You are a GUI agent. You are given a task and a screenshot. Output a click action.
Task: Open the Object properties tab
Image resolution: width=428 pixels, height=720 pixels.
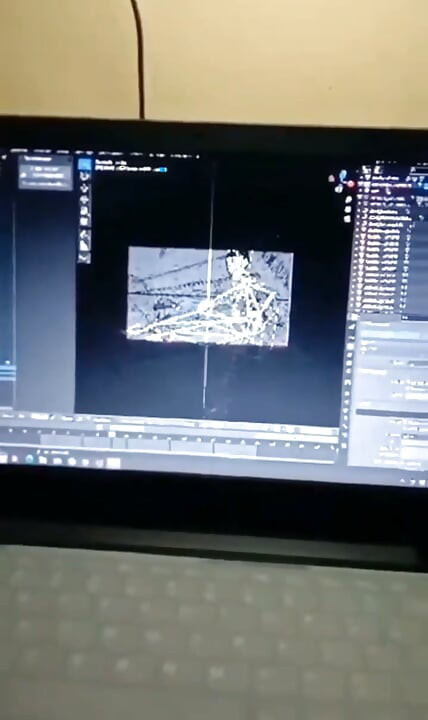point(347,382)
